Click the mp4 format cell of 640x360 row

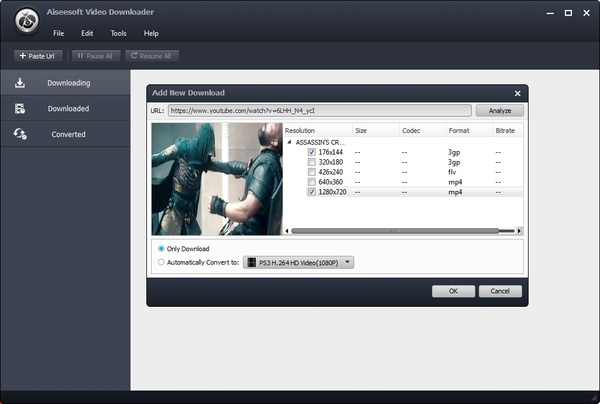pyautogui.click(x=455, y=182)
